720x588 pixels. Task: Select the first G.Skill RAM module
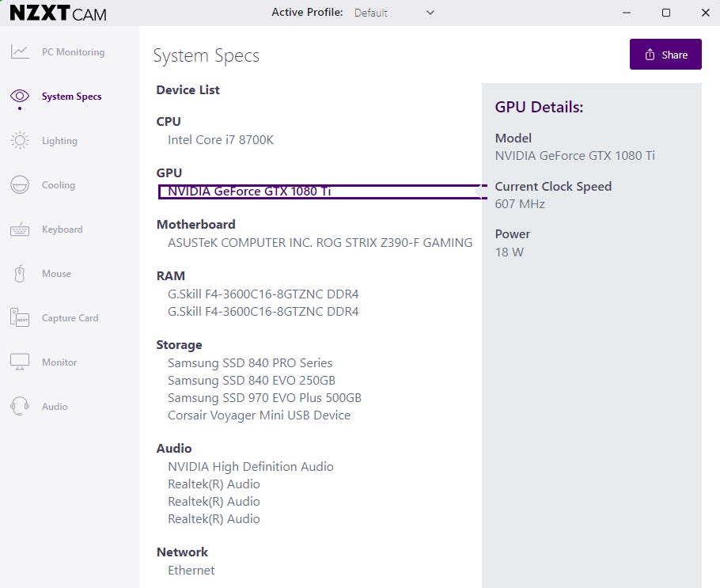click(263, 294)
